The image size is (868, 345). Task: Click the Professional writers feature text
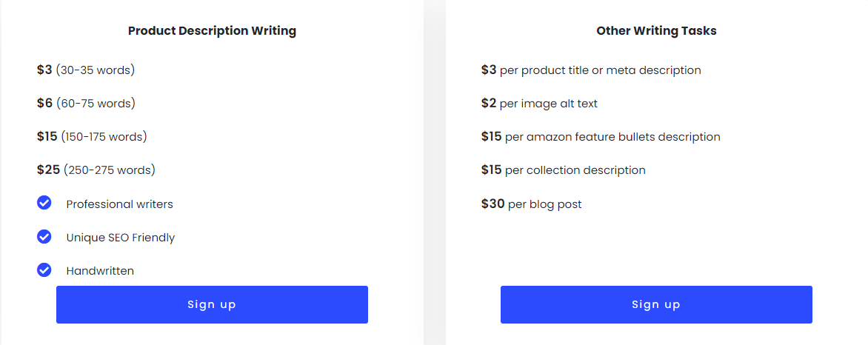(119, 204)
